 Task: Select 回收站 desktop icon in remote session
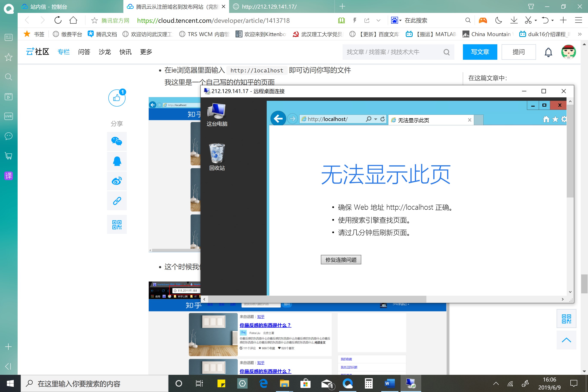click(217, 157)
